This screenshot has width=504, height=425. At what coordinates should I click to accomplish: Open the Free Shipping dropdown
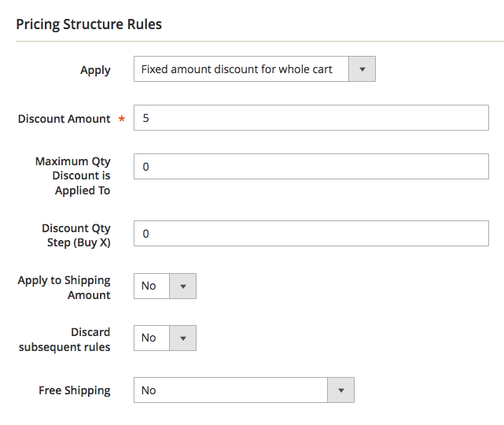point(231,390)
